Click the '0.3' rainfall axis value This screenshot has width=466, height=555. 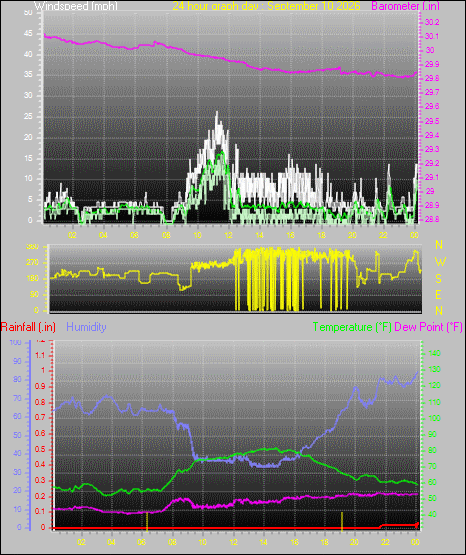(40, 481)
